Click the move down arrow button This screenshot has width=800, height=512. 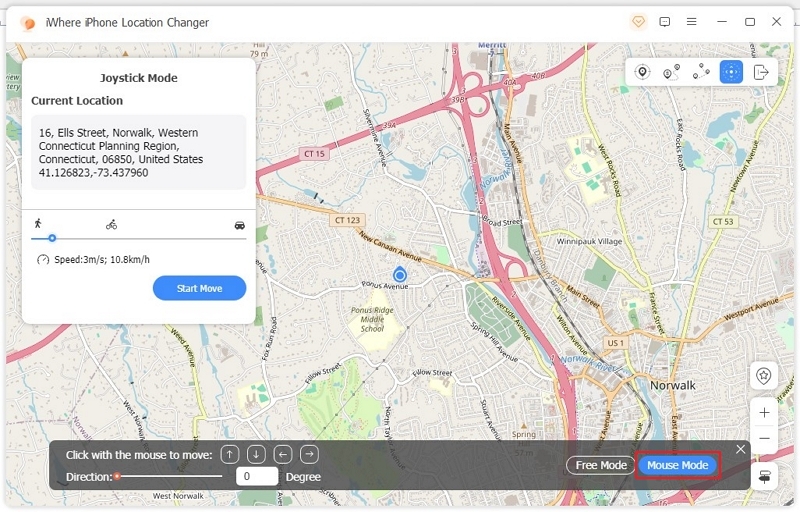tap(256, 454)
